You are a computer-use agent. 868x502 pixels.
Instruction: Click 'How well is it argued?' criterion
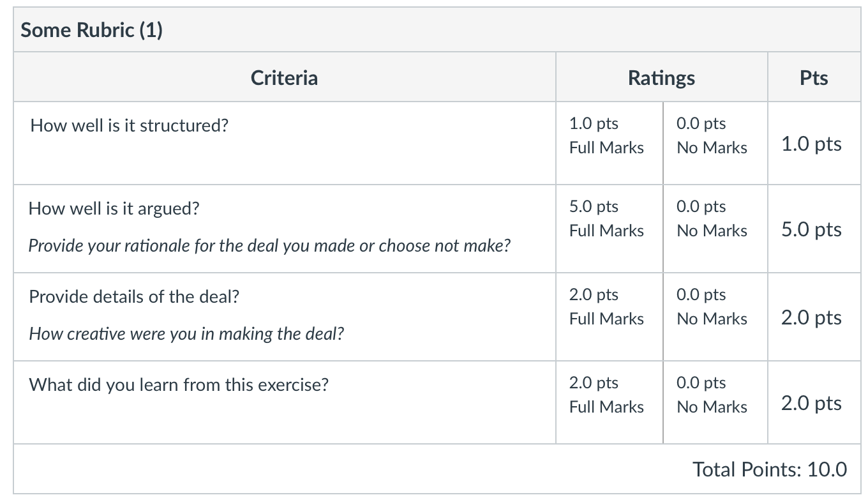(x=114, y=209)
